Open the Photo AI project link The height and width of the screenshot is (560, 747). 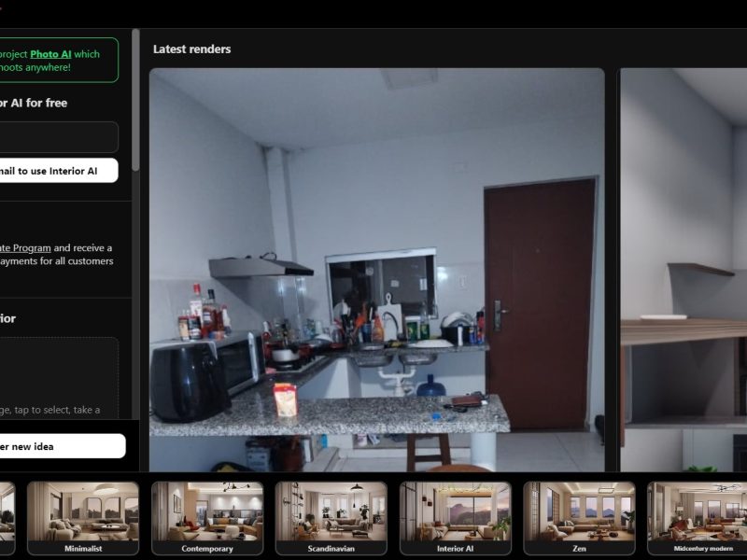coord(50,54)
